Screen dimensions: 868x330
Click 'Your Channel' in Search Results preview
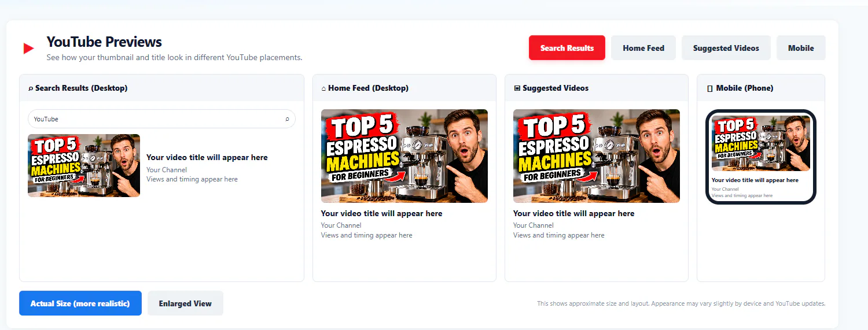coord(167,170)
